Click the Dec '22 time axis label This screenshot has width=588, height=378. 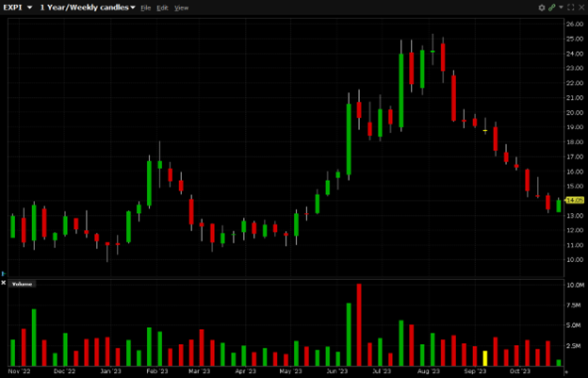point(64,371)
